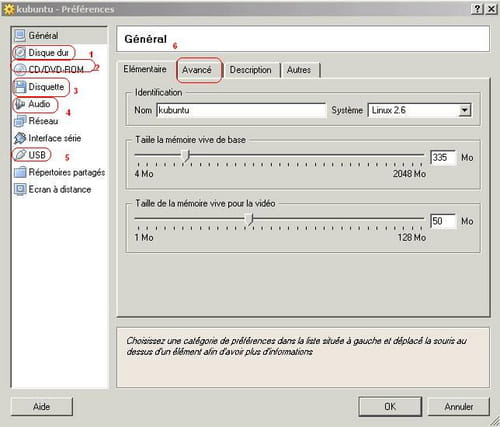
Task: Open Répertoires partagés folder icon
Action: coord(20,172)
